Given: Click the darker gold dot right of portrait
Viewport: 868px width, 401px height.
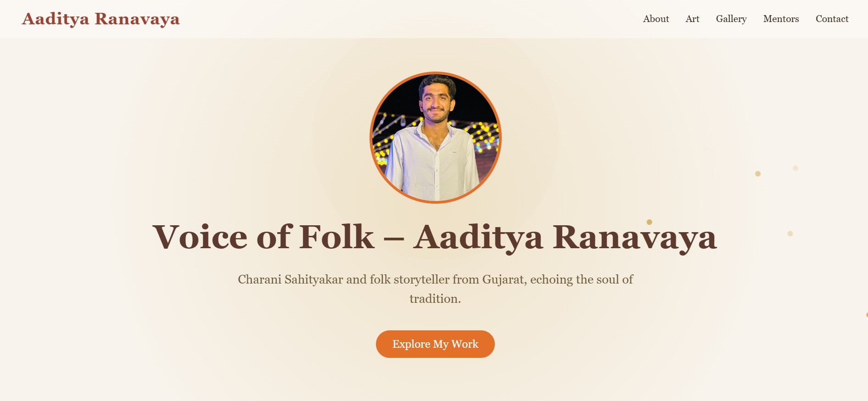Looking at the screenshot, I should point(758,174).
